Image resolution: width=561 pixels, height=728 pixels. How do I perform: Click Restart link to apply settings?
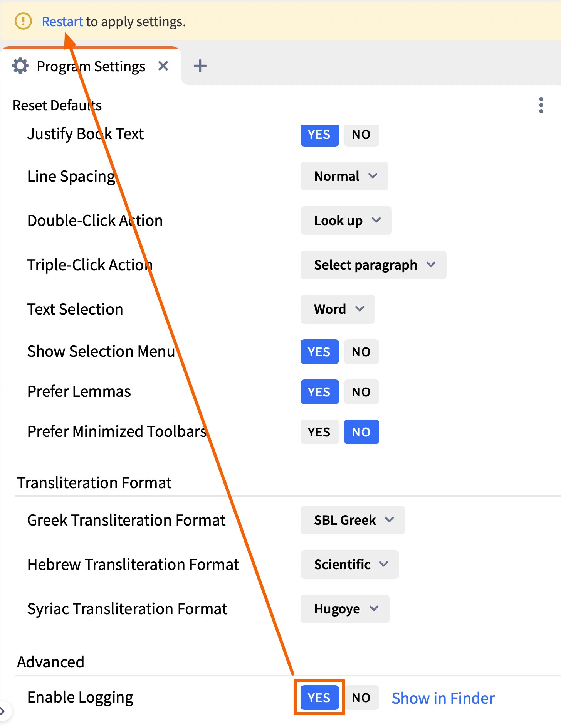point(62,22)
